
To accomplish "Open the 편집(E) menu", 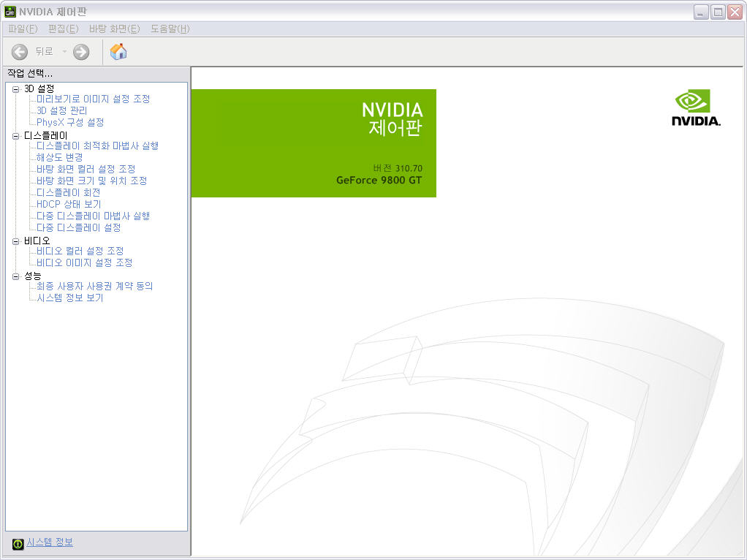I will click(64, 29).
